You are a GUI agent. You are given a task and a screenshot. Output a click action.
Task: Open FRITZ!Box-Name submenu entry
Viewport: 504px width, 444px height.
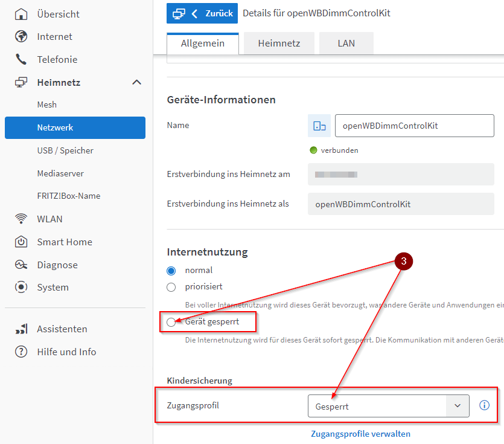pos(69,196)
